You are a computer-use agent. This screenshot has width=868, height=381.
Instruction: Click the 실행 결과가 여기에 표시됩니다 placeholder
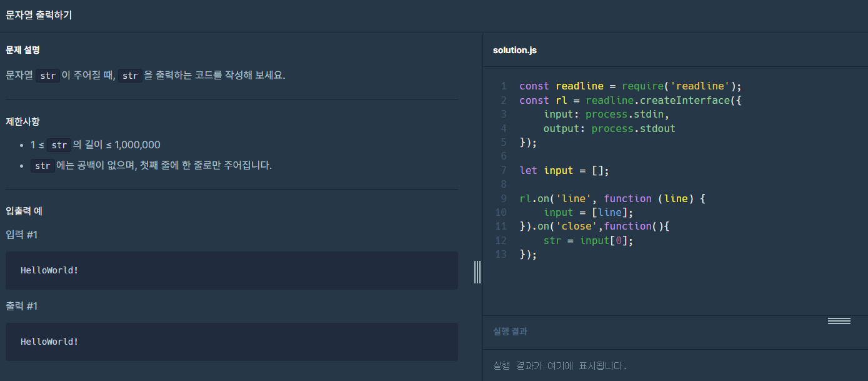(561, 365)
